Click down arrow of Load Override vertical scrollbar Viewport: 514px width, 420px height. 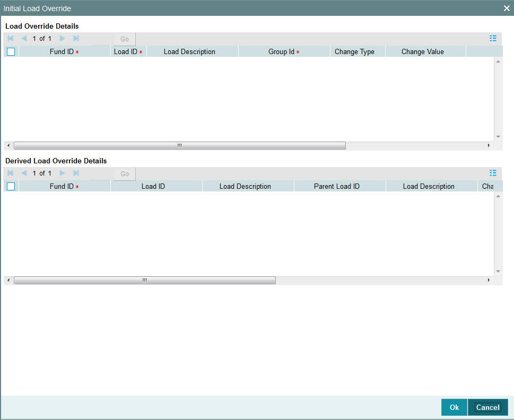pos(498,137)
